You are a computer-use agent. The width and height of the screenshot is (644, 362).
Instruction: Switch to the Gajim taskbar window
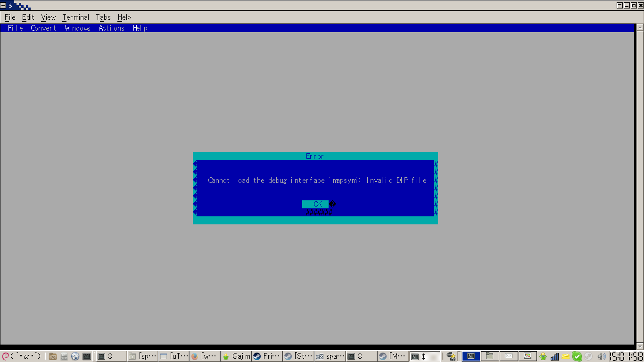point(236,356)
